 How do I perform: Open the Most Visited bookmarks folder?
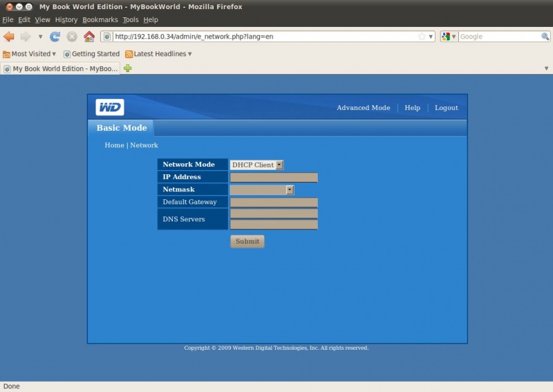coord(29,54)
